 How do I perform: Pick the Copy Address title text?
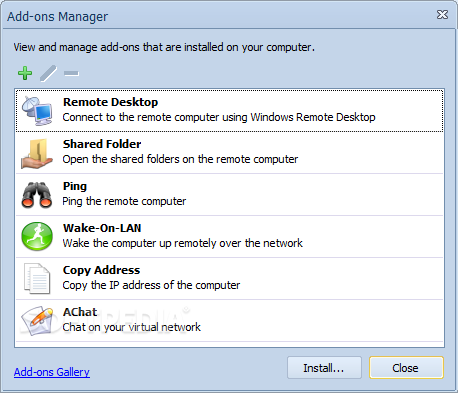(101, 270)
